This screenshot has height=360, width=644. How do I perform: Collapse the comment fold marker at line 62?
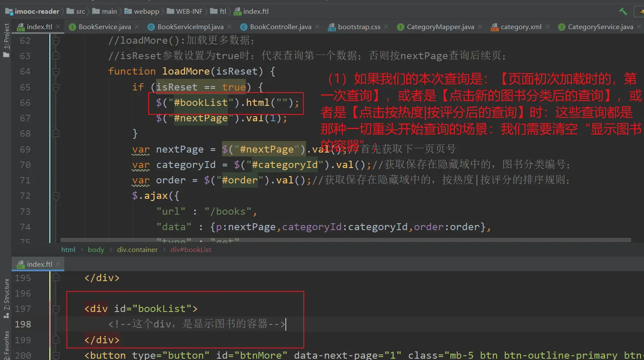tap(56, 41)
